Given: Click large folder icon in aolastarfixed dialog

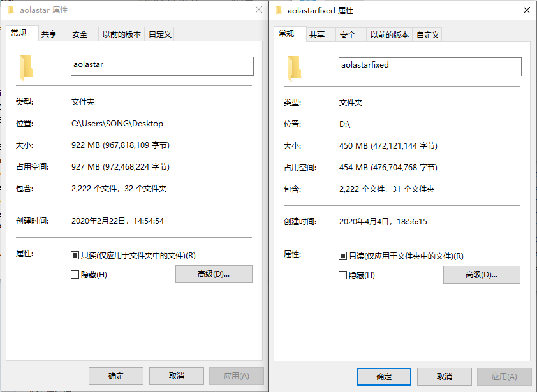Looking at the screenshot, I should 294,68.
